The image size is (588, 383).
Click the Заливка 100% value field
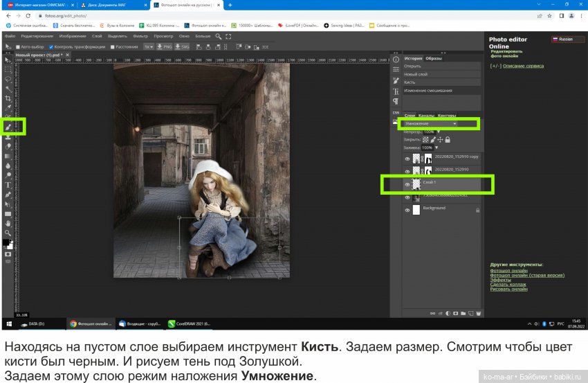pos(427,148)
